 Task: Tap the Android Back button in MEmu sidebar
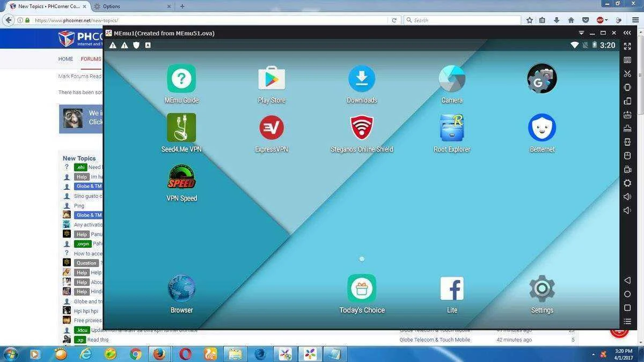(x=627, y=280)
